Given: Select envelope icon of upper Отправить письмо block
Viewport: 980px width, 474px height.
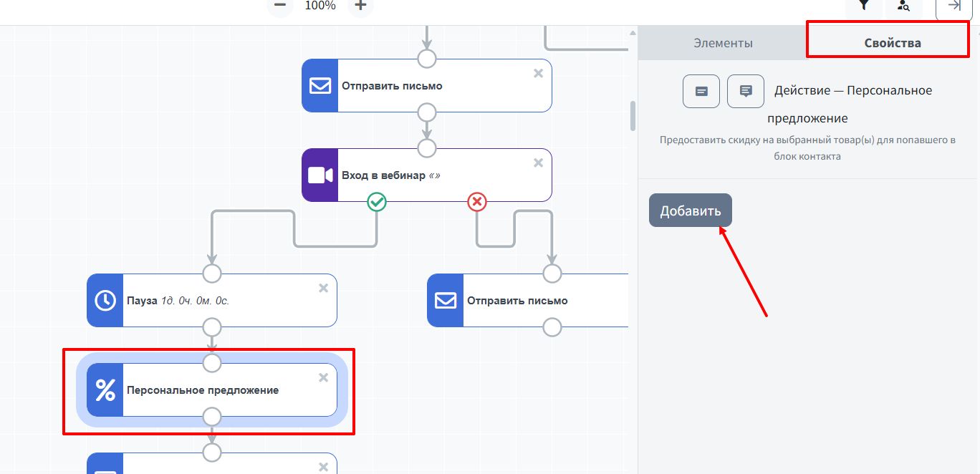Looking at the screenshot, I should [320, 86].
